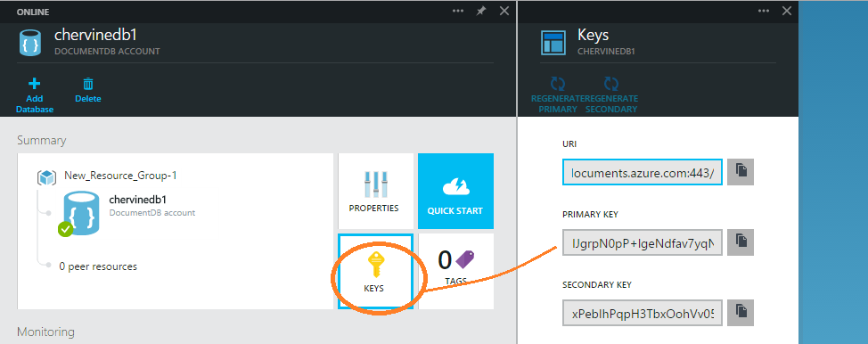Close the chervinedb1 account blade
Image resolution: width=868 pixels, height=344 pixels.
[x=504, y=11]
